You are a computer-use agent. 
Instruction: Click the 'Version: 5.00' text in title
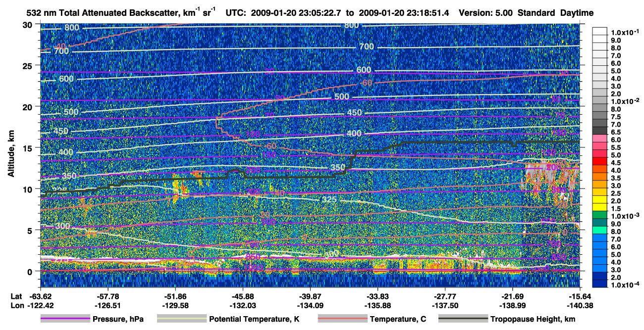486,13
